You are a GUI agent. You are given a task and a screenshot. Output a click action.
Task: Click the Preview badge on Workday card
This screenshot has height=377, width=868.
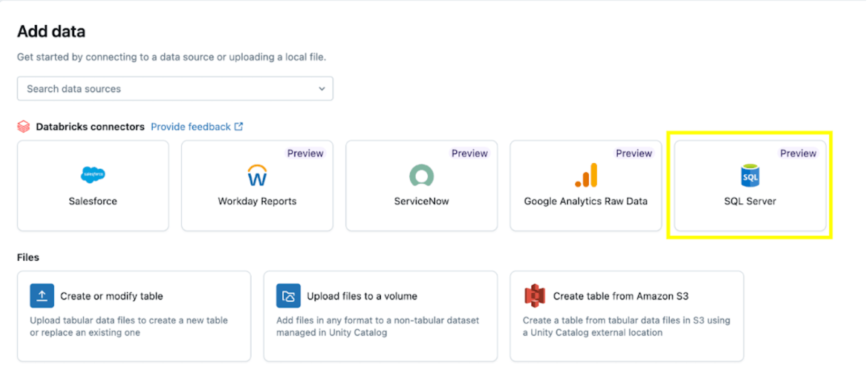coord(305,153)
